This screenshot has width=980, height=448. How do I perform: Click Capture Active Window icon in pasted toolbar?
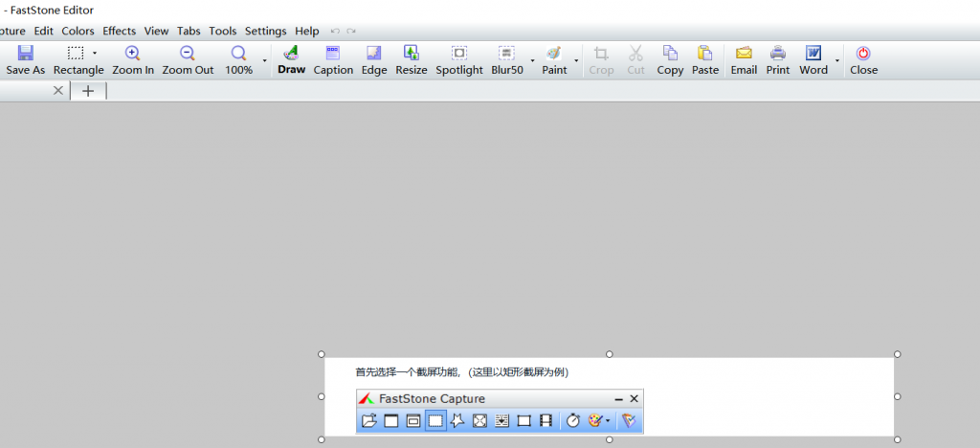[x=391, y=421]
